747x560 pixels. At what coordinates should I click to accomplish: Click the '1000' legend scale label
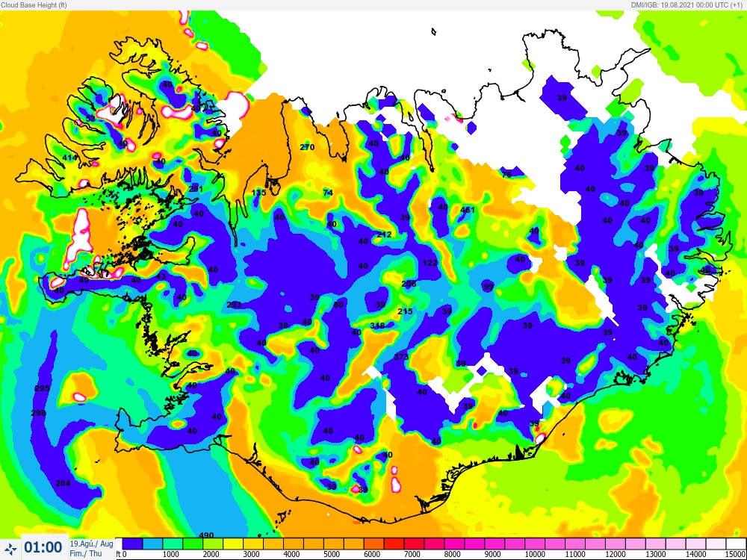pyautogui.click(x=171, y=555)
